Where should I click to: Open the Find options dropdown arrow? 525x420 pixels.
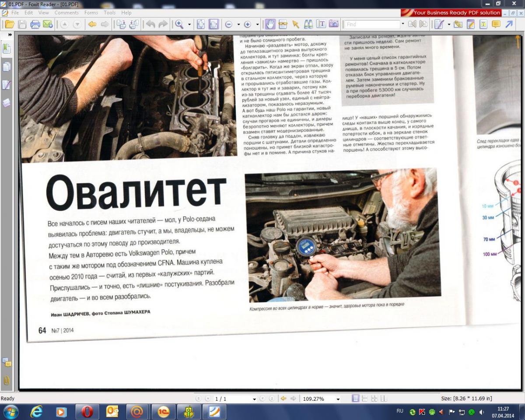[x=403, y=24]
